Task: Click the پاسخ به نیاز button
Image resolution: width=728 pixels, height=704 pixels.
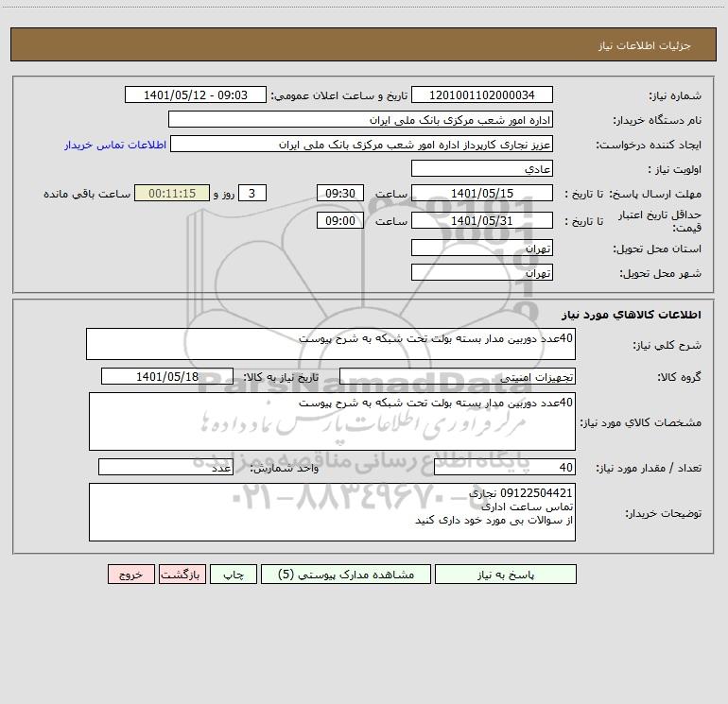Action: 506,574
